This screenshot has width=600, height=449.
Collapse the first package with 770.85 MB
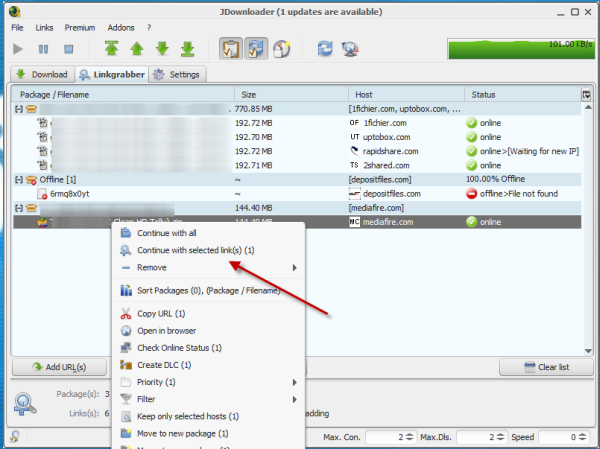point(18,108)
